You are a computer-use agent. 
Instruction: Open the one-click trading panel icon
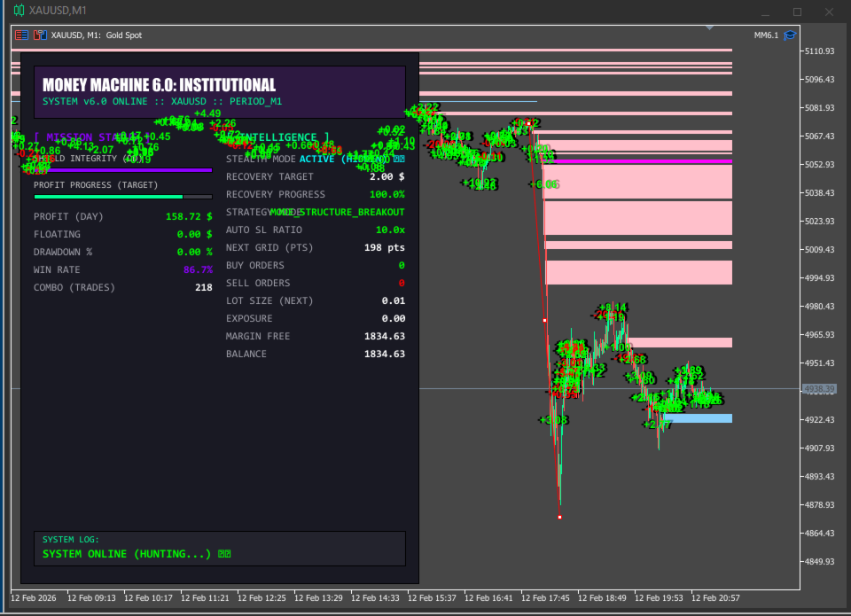point(21,35)
